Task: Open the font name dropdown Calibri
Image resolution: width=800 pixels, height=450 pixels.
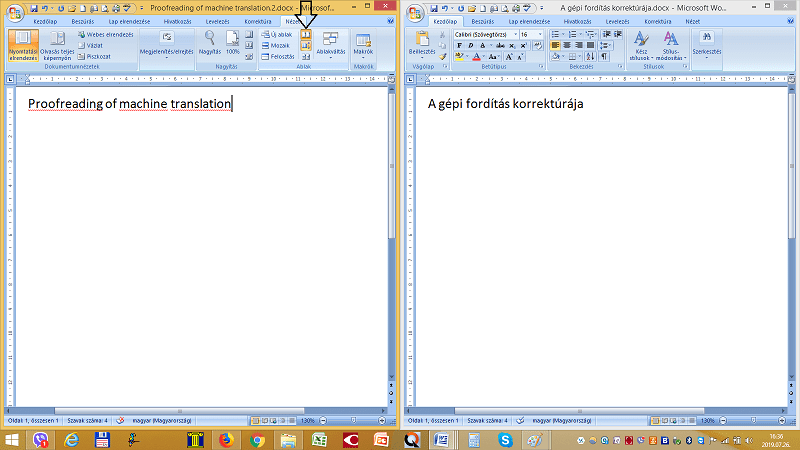Action: coord(483,34)
